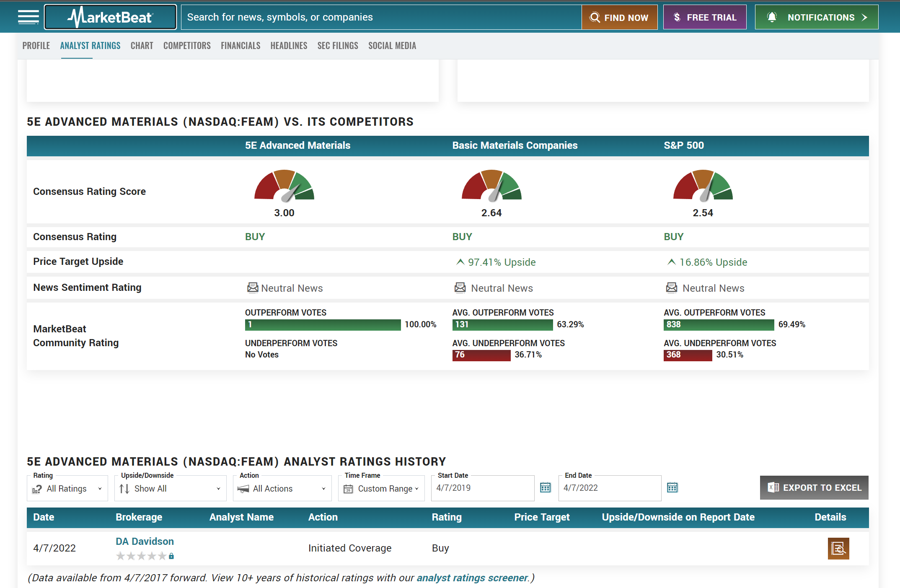This screenshot has width=900, height=588.
Task: Open the SEC Filings tab
Action: pos(338,46)
